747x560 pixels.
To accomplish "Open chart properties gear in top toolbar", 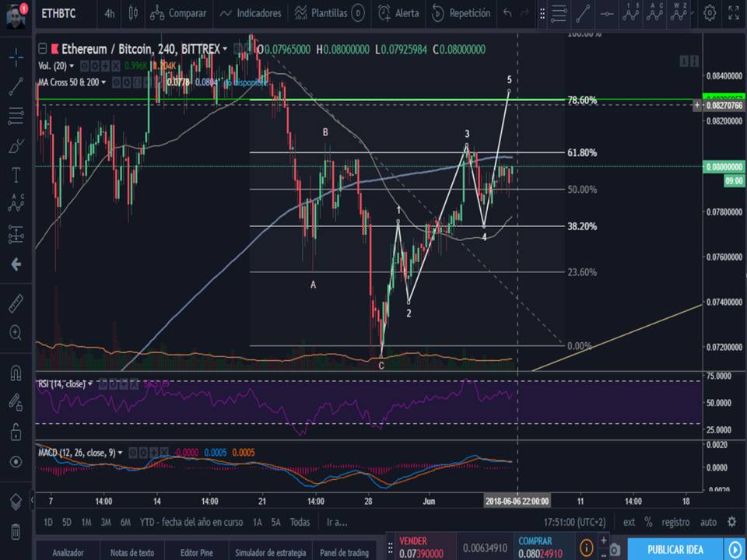I will coord(710,13).
